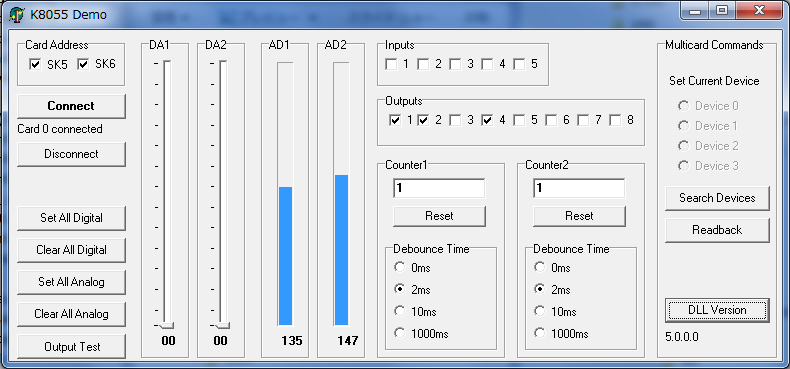790x369 pixels.
Task: Click the AD1 value '135'
Action: 292,341
